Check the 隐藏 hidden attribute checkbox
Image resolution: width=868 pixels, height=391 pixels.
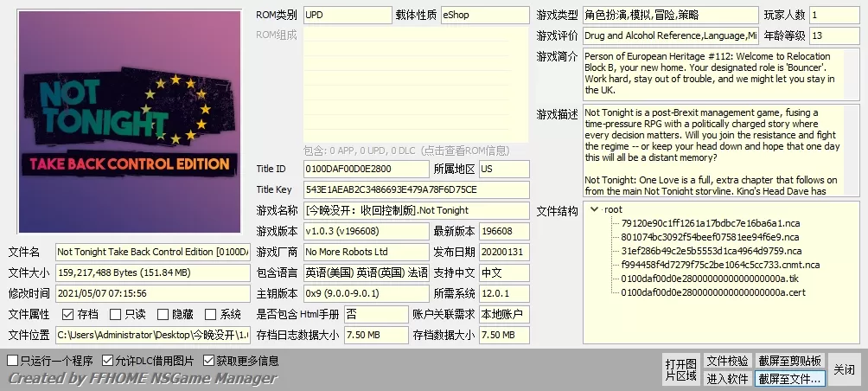(x=163, y=315)
